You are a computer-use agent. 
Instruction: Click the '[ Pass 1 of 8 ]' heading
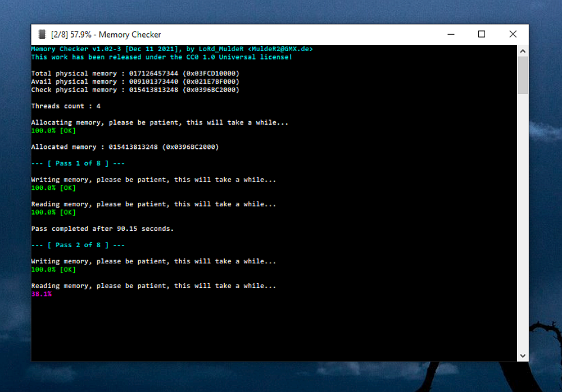(78, 163)
